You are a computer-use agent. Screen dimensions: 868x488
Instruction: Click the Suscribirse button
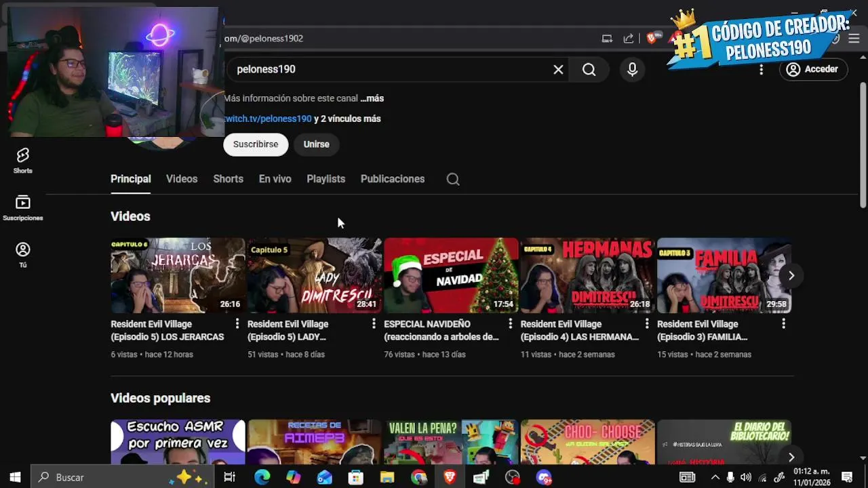click(x=256, y=144)
